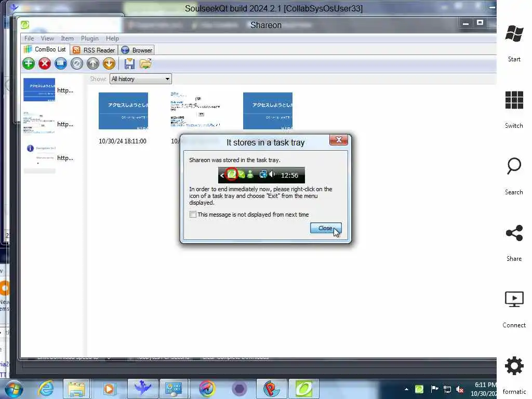Open the Plugin menu
This screenshot has width=532, height=399.
pyautogui.click(x=89, y=38)
